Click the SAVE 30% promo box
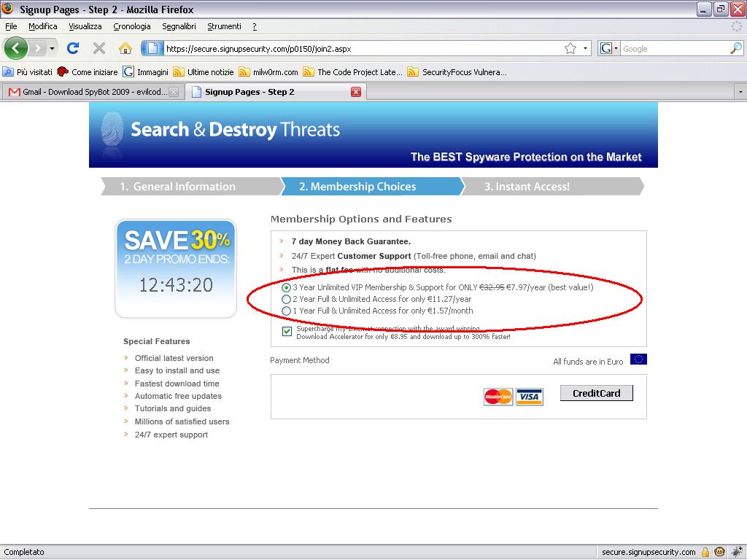The height and width of the screenshot is (560, 747). tap(176, 268)
